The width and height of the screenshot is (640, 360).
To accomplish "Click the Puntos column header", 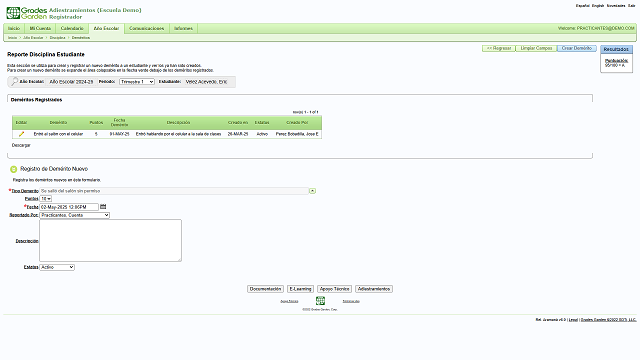I will tap(96, 122).
